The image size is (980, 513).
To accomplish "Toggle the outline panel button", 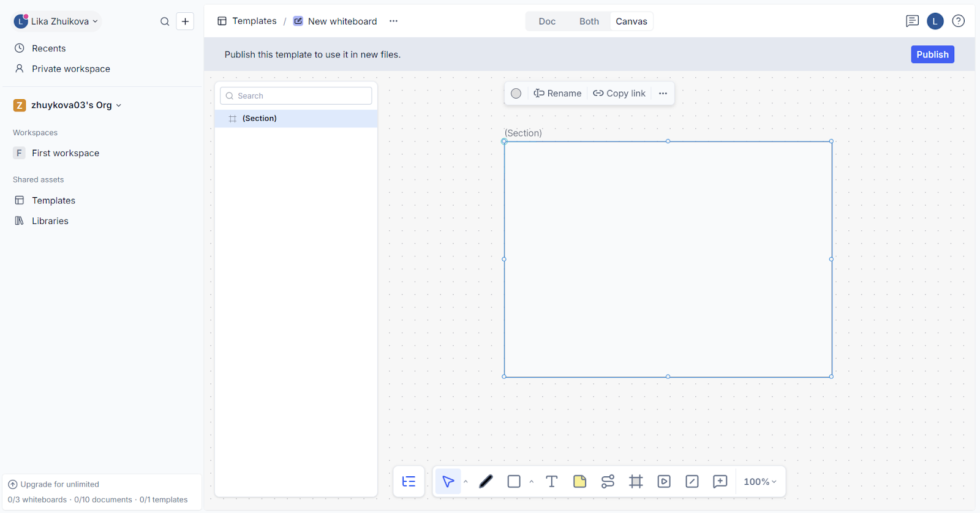I will [x=409, y=482].
